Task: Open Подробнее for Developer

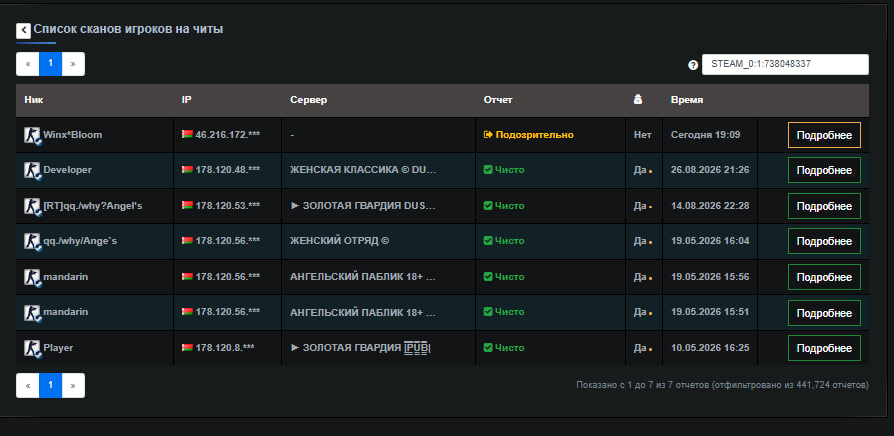Action: pyautogui.click(x=824, y=170)
